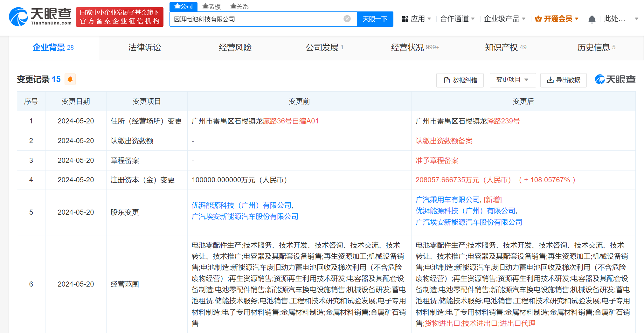
Task: Open 优湃能源科技 link in 变更前 column
Action: point(241,205)
